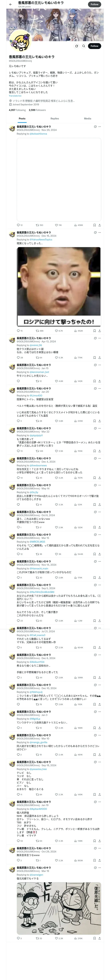The height and width of the screenshot is (980, 110).
Task: Switch to the Replies tab
Action: (55, 119)
